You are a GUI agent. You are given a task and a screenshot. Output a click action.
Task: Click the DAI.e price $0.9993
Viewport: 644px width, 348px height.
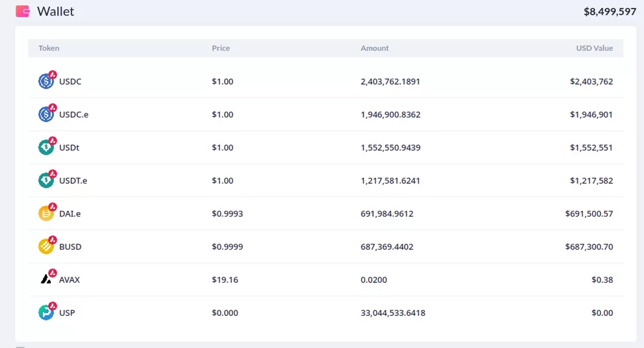click(x=227, y=214)
